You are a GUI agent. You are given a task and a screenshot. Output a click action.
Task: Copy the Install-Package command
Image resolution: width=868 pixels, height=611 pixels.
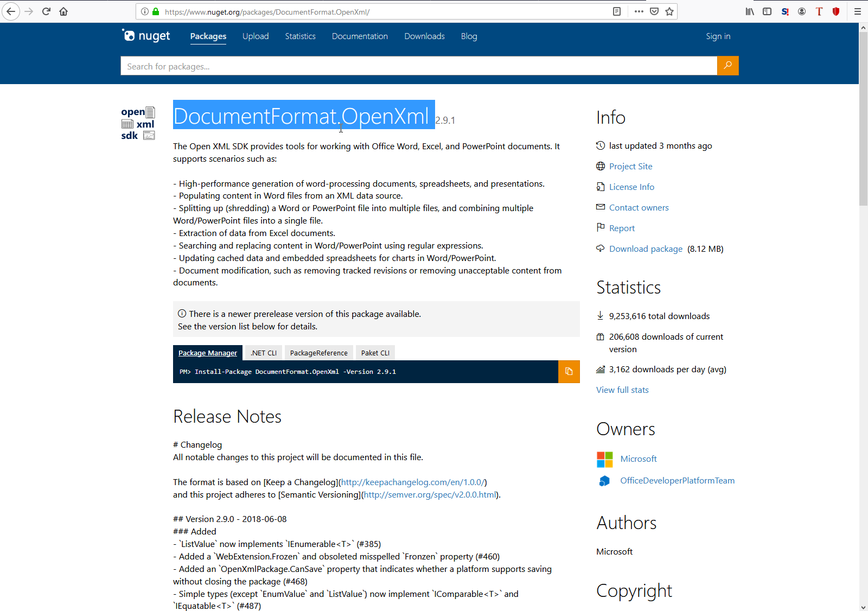[x=569, y=372]
